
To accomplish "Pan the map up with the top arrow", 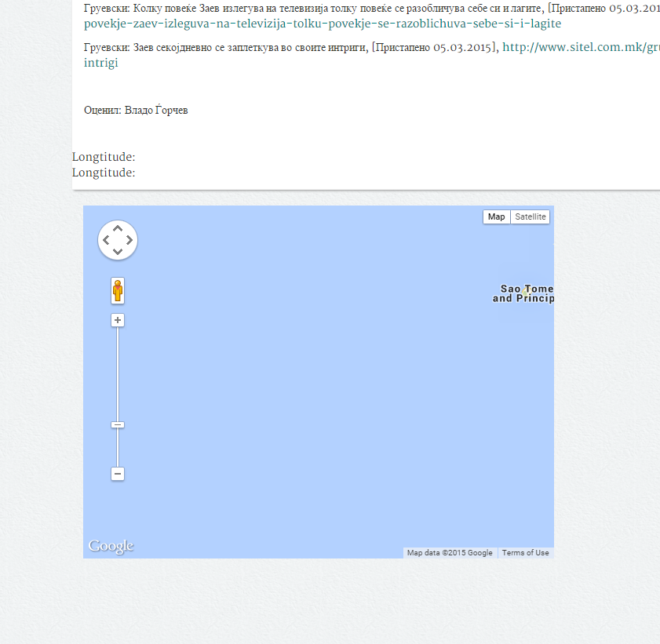I will click(x=118, y=228).
